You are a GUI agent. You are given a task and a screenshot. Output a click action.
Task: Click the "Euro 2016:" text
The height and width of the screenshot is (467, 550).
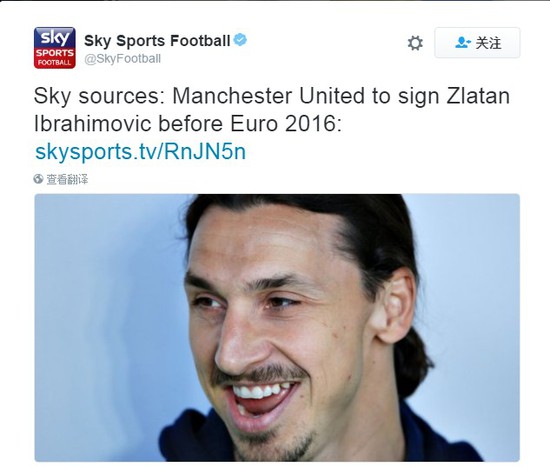point(286,124)
